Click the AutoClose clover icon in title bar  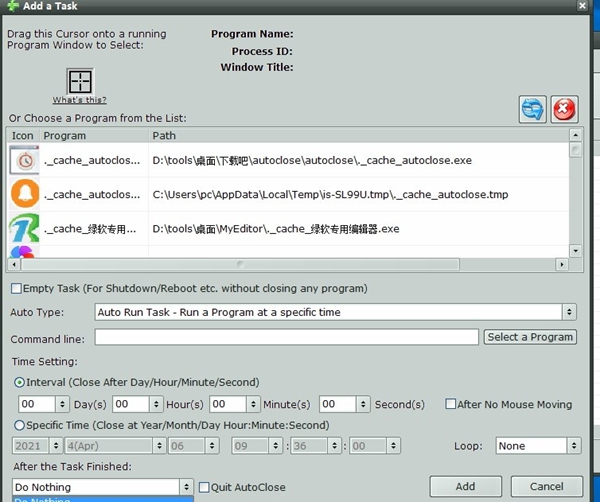(13, 6)
